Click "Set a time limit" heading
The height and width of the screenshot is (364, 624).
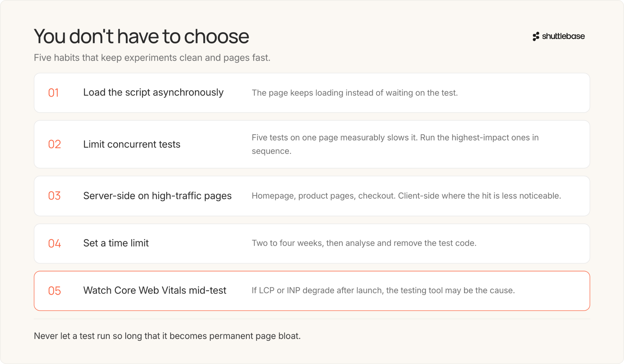pos(116,243)
